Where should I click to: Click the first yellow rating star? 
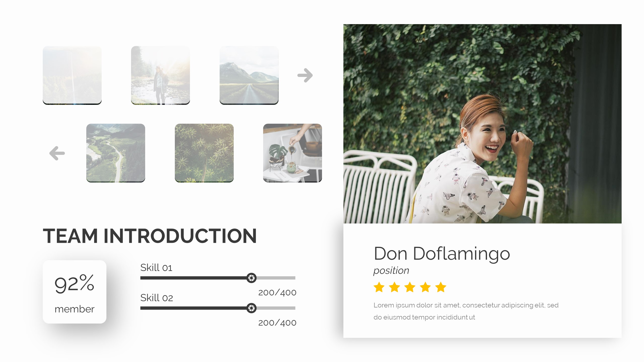click(379, 287)
